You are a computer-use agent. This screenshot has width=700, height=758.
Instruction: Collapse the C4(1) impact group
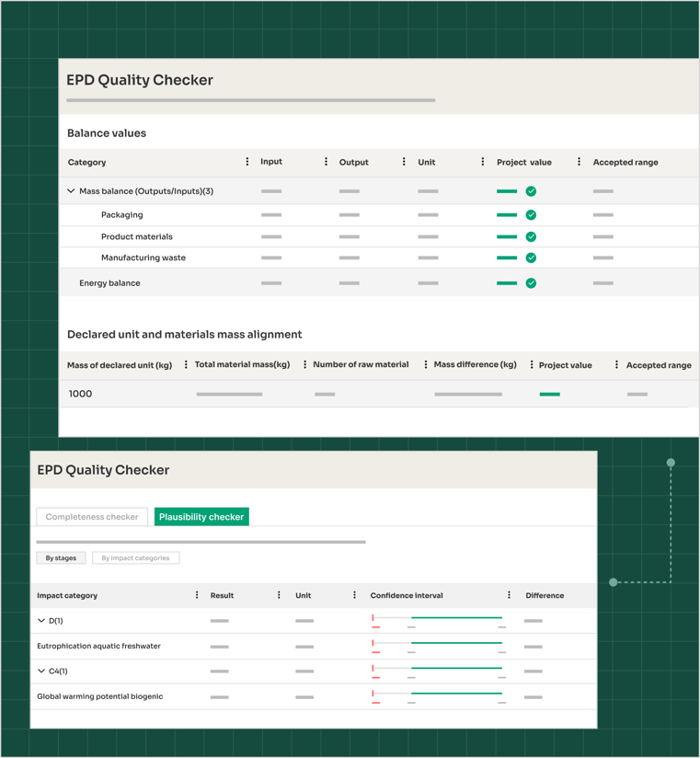pyautogui.click(x=41, y=672)
